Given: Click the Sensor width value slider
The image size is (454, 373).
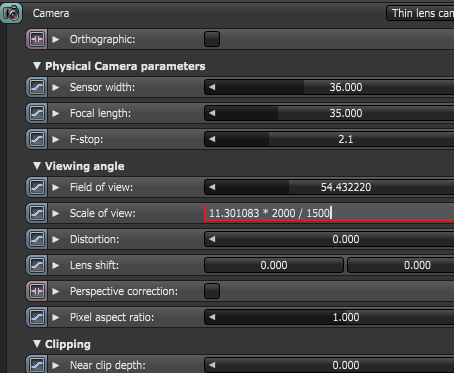Looking at the screenshot, I should [329, 87].
